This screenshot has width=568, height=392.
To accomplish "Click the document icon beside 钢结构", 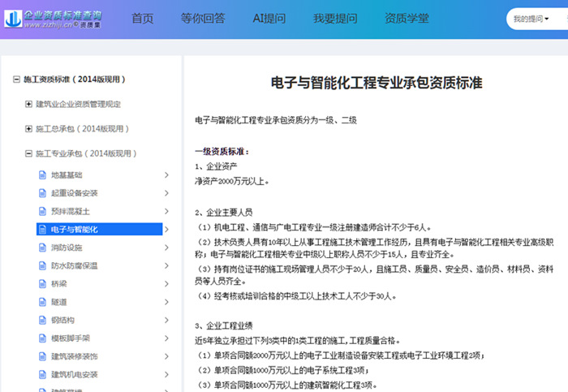I will click(42, 320).
